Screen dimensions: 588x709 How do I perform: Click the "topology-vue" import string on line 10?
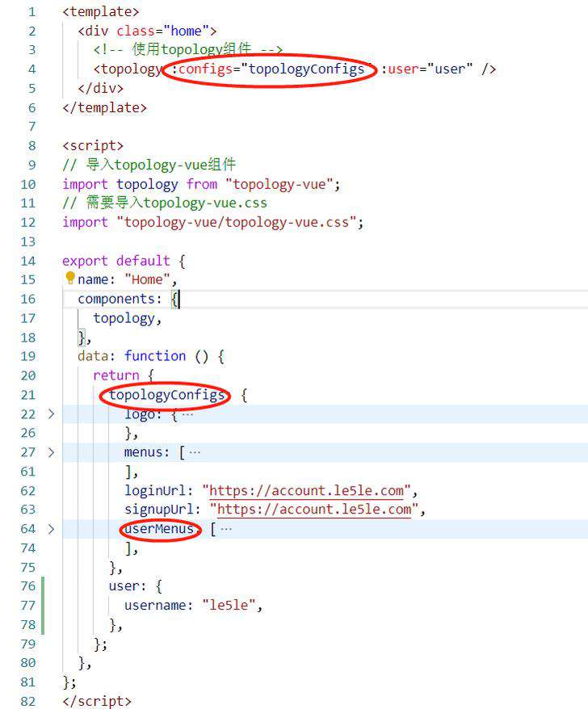(x=279, y=184)
